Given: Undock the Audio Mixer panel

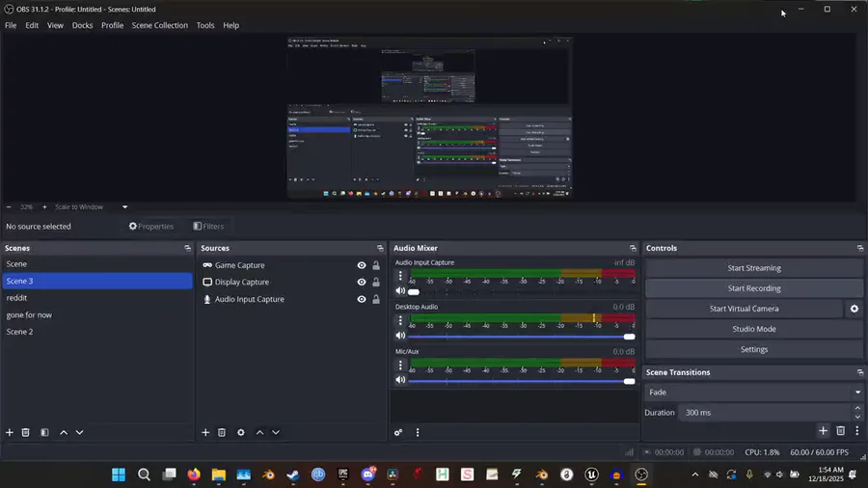Looking at the screenshot, I should pyautogui.click(x=633, y=248).
